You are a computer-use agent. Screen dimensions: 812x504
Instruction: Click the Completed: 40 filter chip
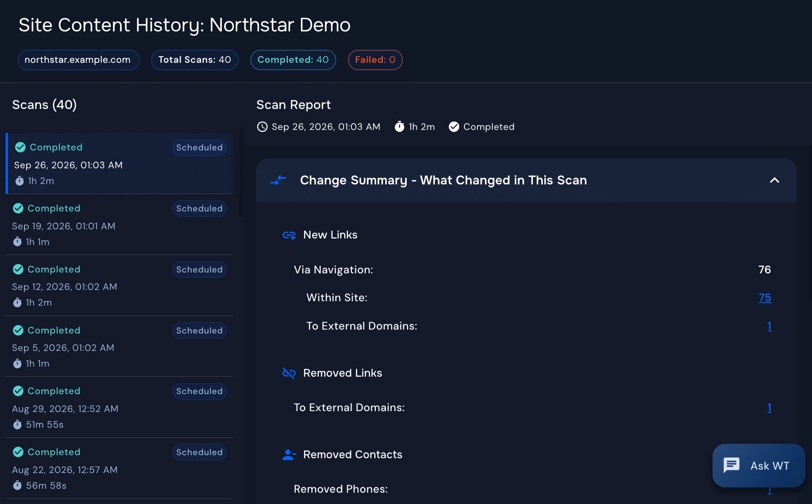point(293,60)
